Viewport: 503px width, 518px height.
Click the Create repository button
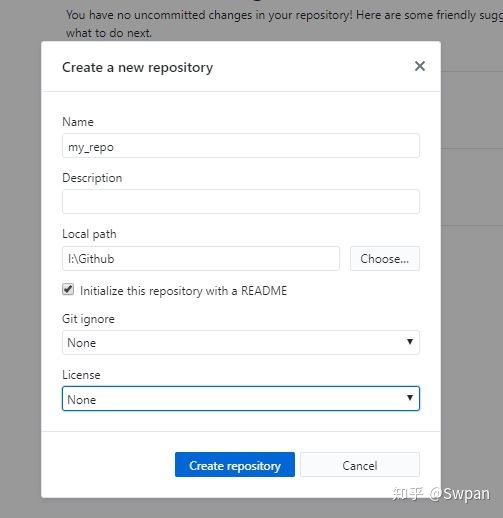coord(235,465)
